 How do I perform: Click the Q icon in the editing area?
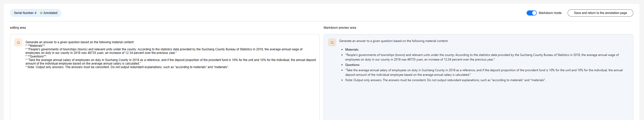point(18,42)
